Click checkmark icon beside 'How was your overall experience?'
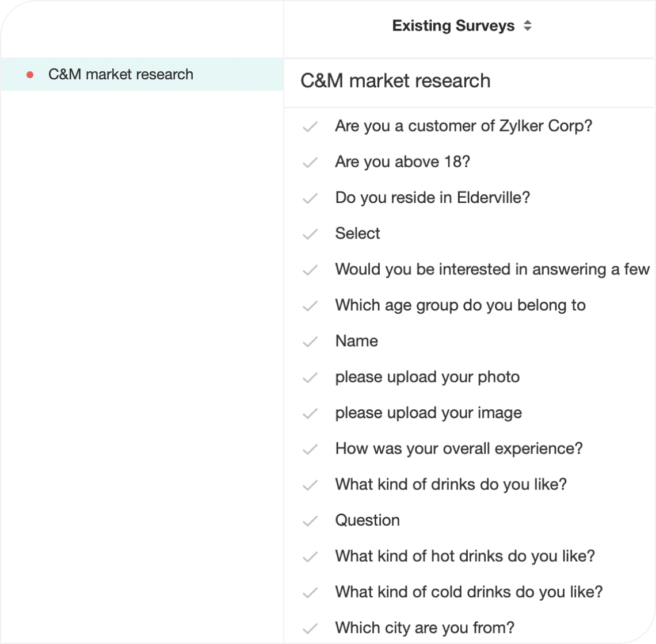 (x=310, y=449)
